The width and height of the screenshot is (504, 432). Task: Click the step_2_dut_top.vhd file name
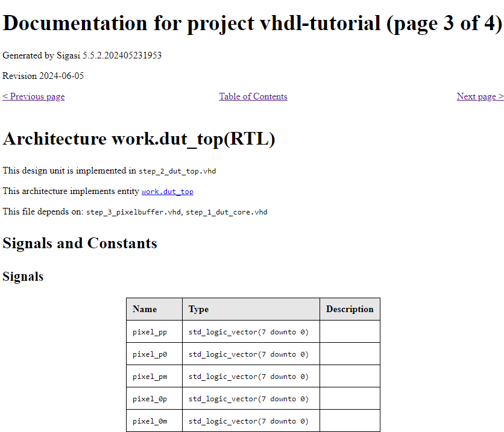[177, 171]
